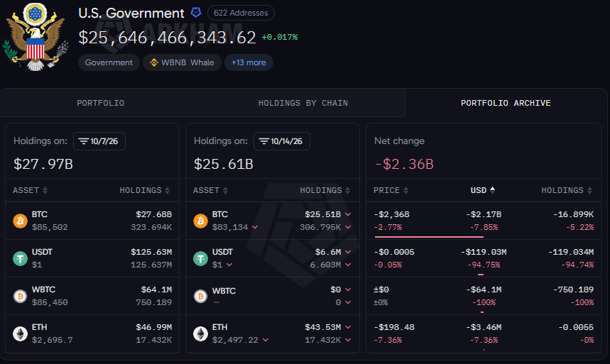Click the BTC $27.68B value
This screenshot has width=610, height=364.
click(153, 214)
